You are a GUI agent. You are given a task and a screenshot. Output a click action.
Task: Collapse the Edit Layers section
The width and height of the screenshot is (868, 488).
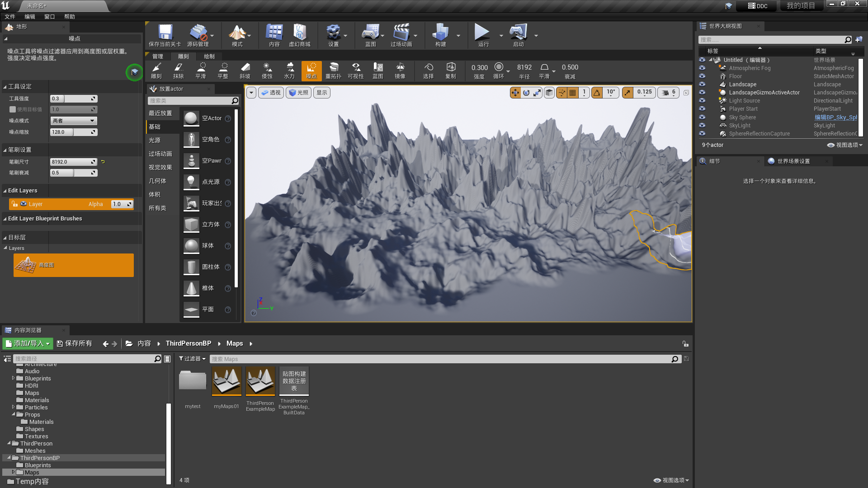point(5,191)
